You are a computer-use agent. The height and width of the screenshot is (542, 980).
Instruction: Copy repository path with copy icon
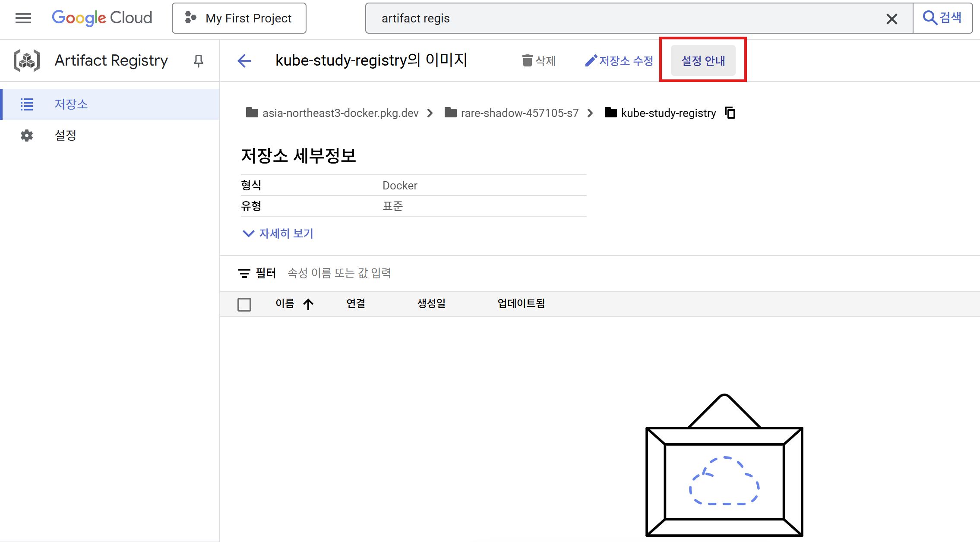point(730,113)
